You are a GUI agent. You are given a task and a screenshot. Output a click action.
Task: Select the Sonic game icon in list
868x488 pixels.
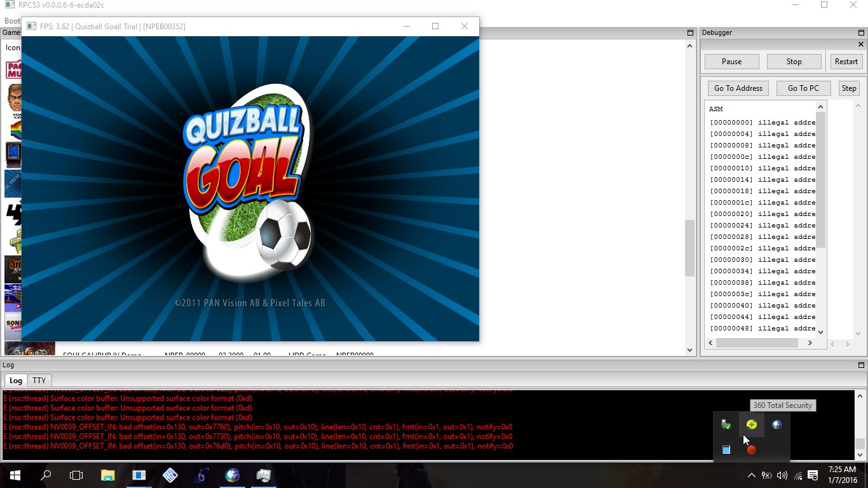[x=13, y=326]
